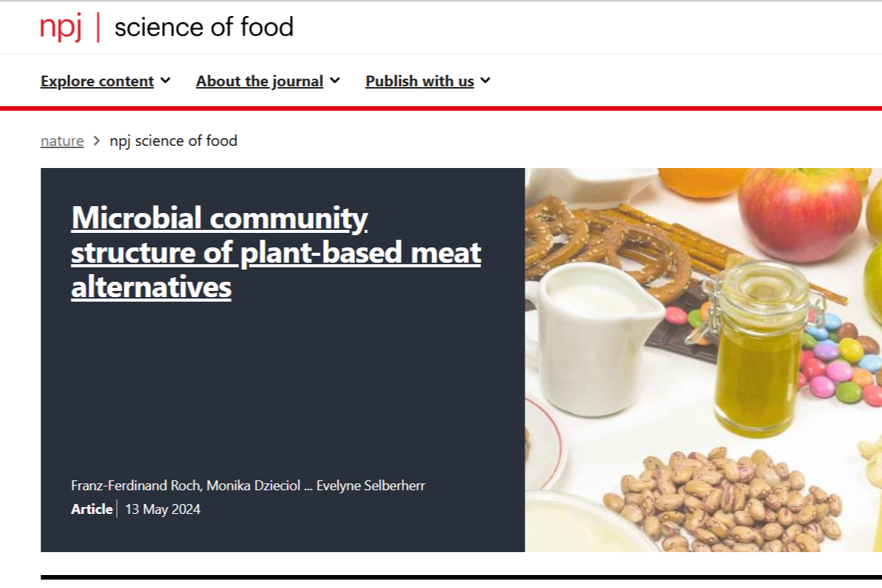Viewport: 882px width, 588px height.
Task: Click the author names line
Action: (247, 486)
